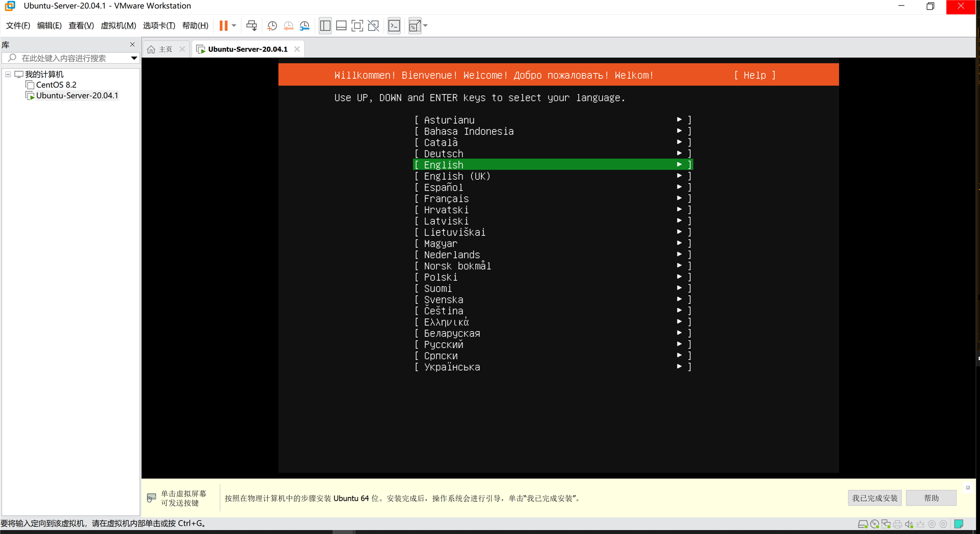Click the USB controller status bar icon

(921, 524)
